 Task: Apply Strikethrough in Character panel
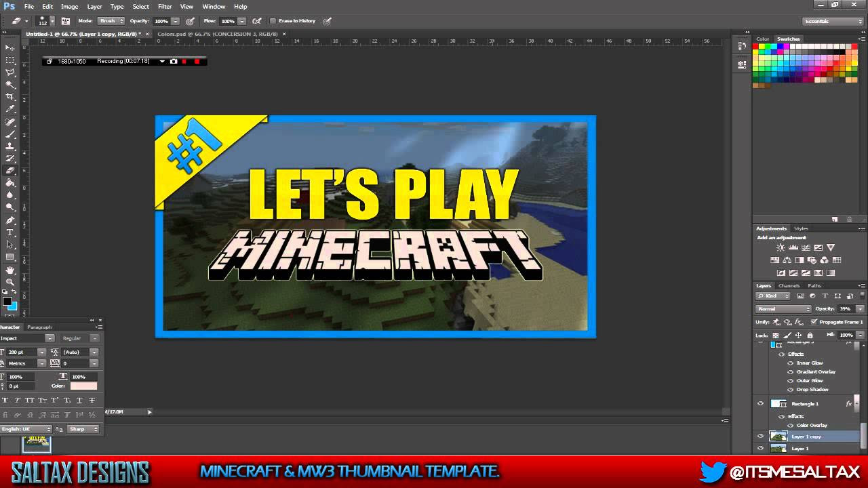(x=92, y=400)
